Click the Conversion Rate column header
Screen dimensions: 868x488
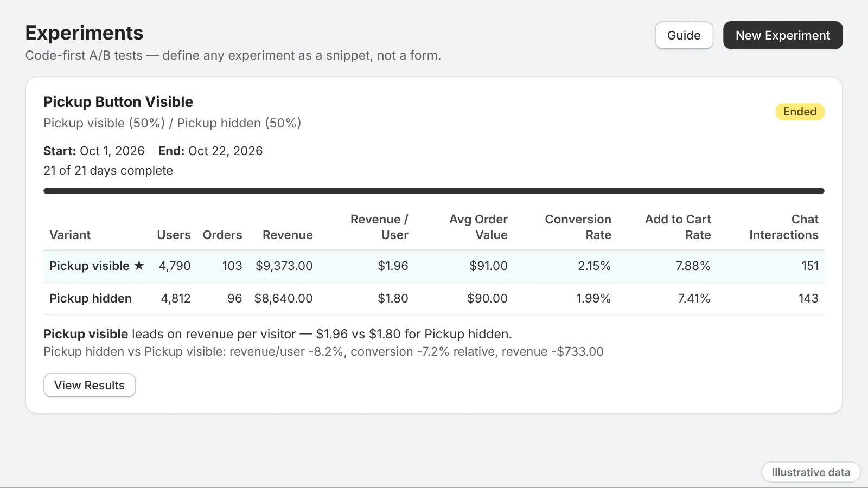578,227
